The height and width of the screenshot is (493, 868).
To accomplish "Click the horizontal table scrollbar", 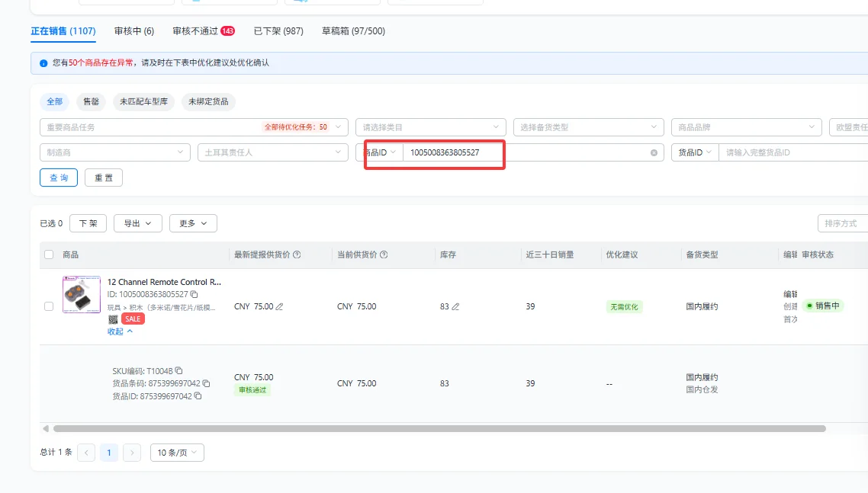I will point(439,428).
